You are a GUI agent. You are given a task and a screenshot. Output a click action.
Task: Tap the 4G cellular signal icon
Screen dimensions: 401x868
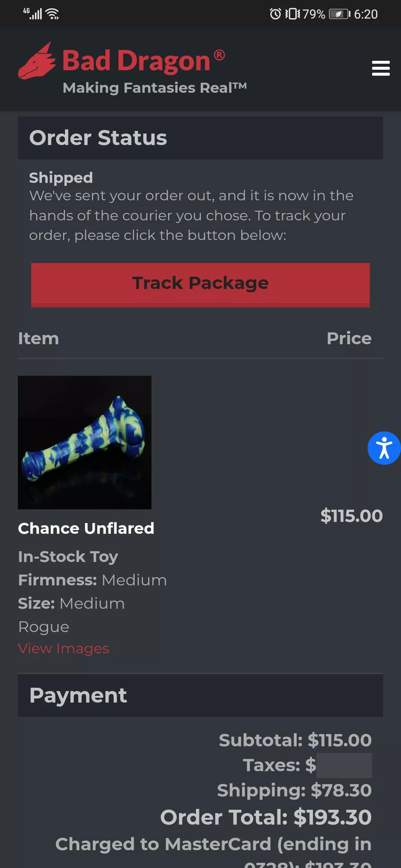(33, 14)
